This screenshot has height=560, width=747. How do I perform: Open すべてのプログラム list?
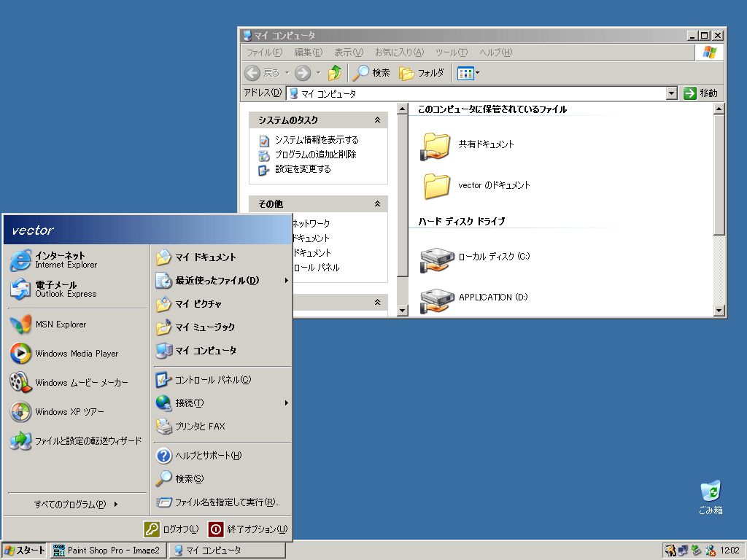pyautogui.click(x=76, y=504)
